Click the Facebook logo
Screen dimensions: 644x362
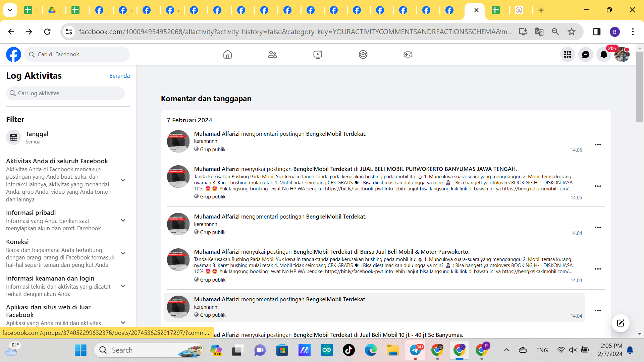pyautogui.click(x=13, y=54)
